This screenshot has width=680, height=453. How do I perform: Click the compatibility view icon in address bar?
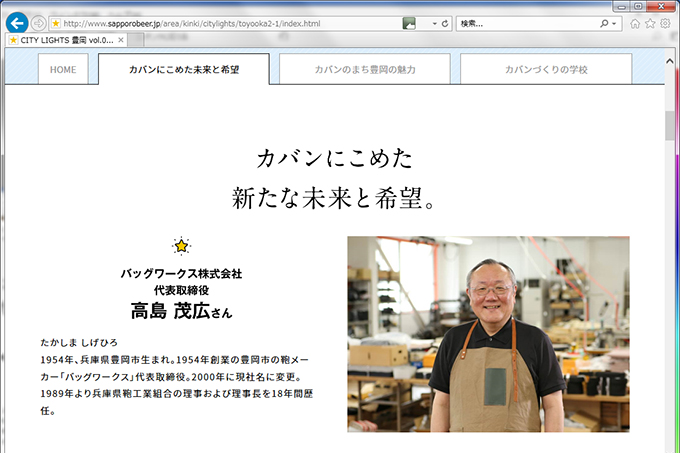pos(409,23)
